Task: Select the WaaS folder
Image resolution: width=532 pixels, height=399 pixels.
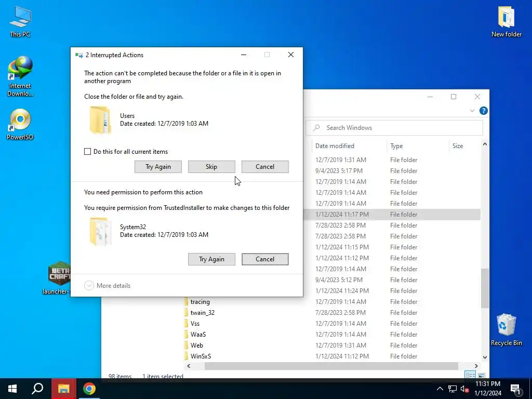Action: tap(198, 334)
